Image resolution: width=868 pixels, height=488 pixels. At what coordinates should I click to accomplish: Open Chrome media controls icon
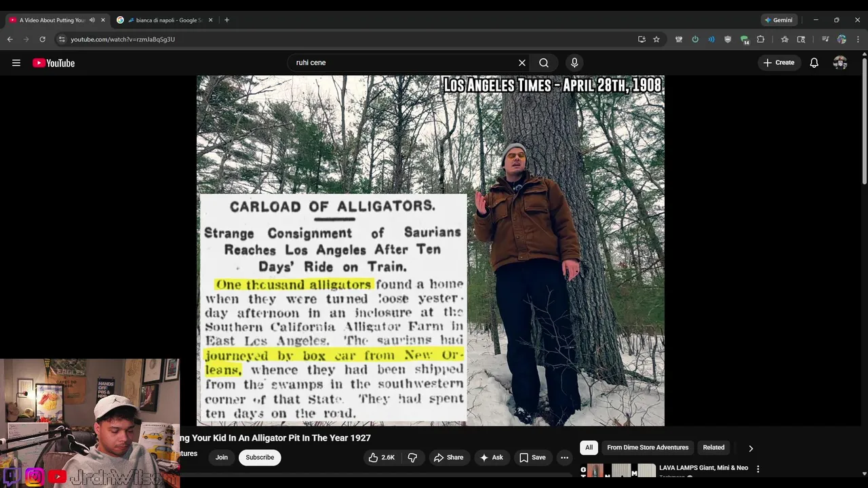[825, 39]
